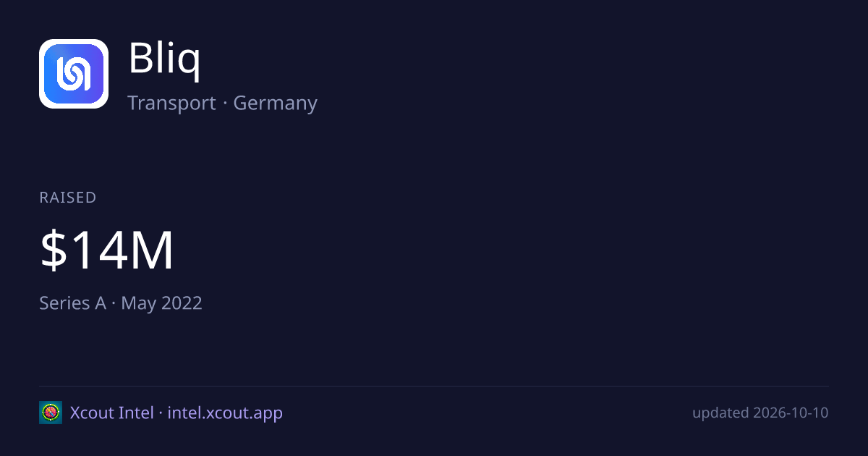Open the intel.xcout.app link
Screen dimensions: 868x456
[x=225, y=413]
